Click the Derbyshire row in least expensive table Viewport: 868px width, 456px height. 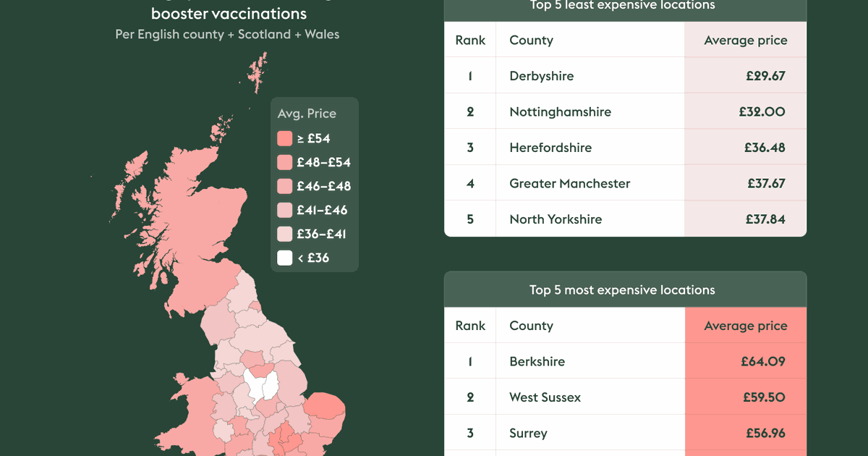pos(541,76)
